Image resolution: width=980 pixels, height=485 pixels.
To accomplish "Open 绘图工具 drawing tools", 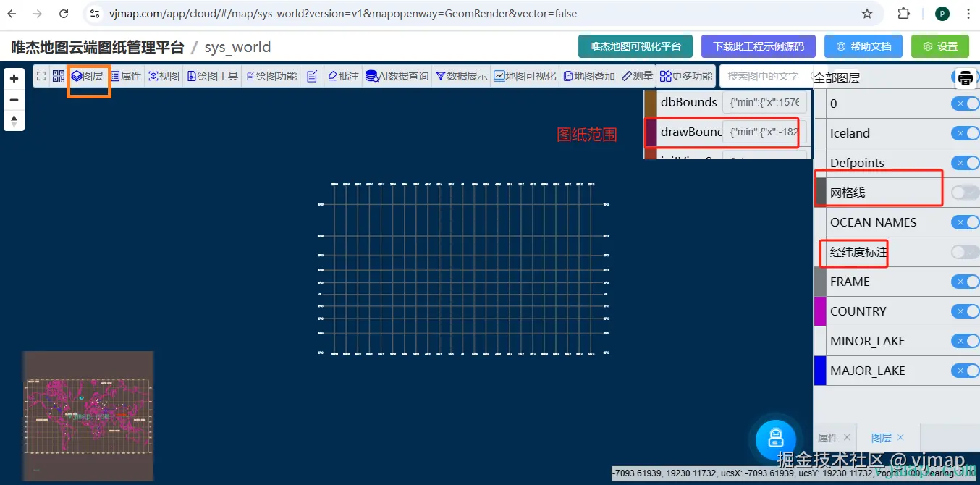I will point(213,76).
